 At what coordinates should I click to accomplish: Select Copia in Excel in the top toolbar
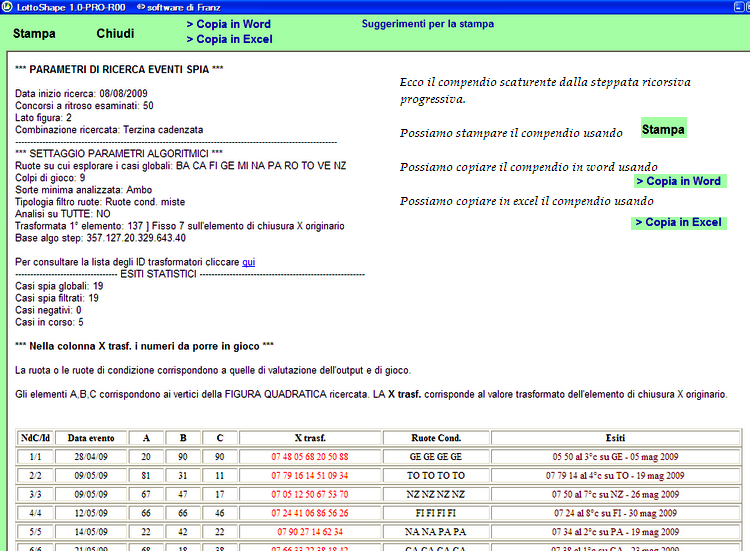[x=229, y=40]
